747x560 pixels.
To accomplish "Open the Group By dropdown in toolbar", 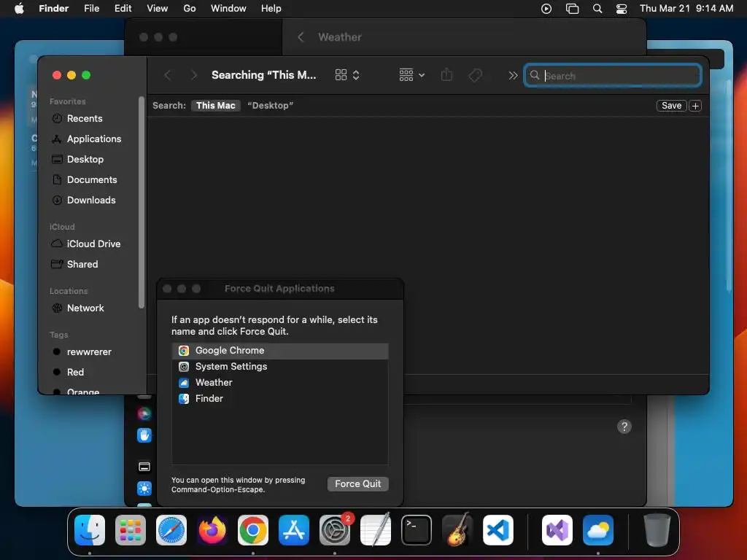I will click(411, 75).
